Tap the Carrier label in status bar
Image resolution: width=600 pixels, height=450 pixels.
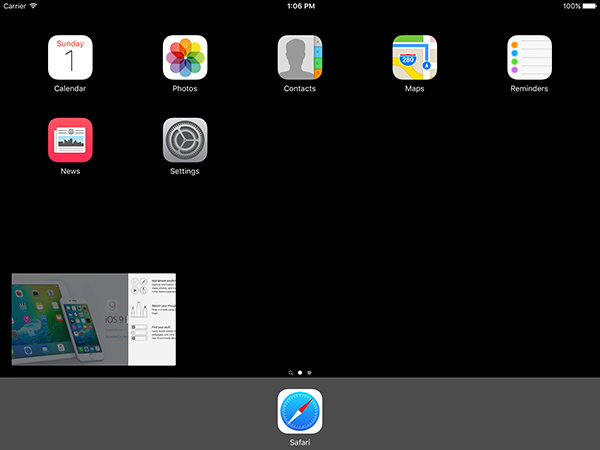click(15, 6)
